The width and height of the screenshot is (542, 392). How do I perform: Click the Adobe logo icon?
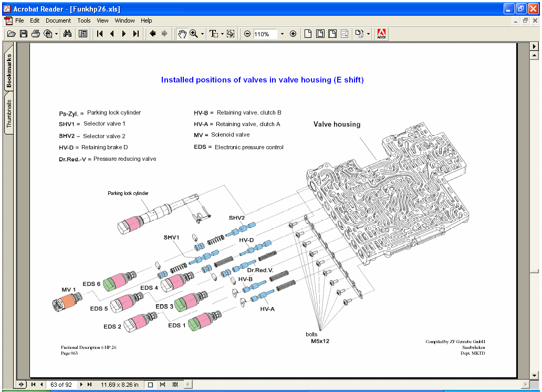click(x=381, y=34)
